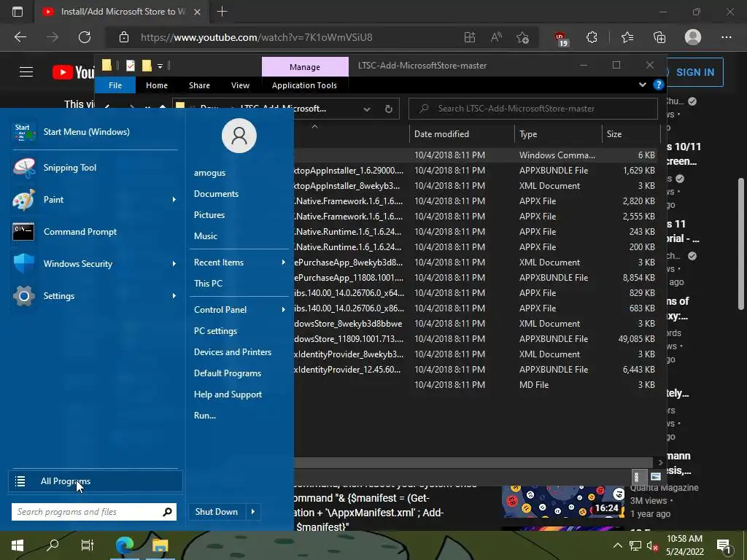Open Shut Down options arrow
This screenshot has width=747, height=560.
(253, 512)
